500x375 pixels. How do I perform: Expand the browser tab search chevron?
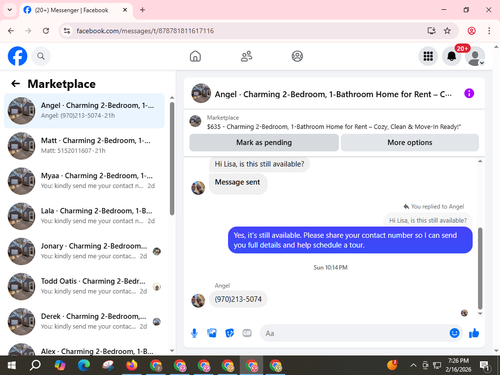pos(10,10)
